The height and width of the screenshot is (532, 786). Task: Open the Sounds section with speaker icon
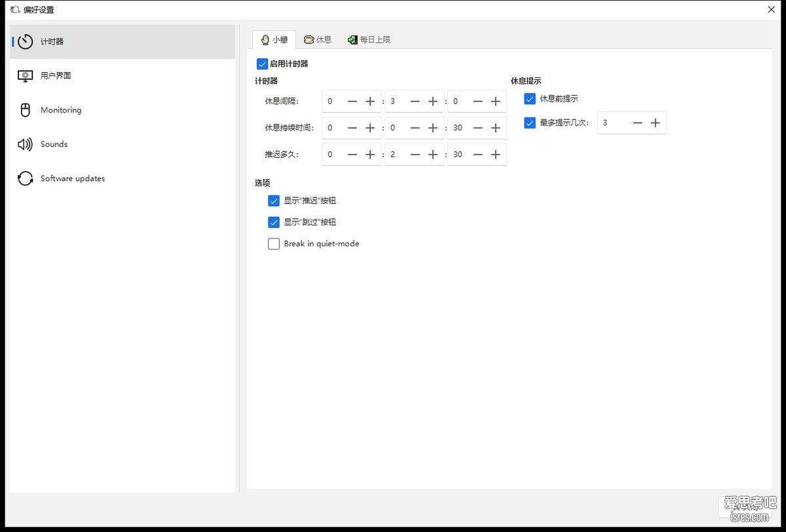coord(122,144)
